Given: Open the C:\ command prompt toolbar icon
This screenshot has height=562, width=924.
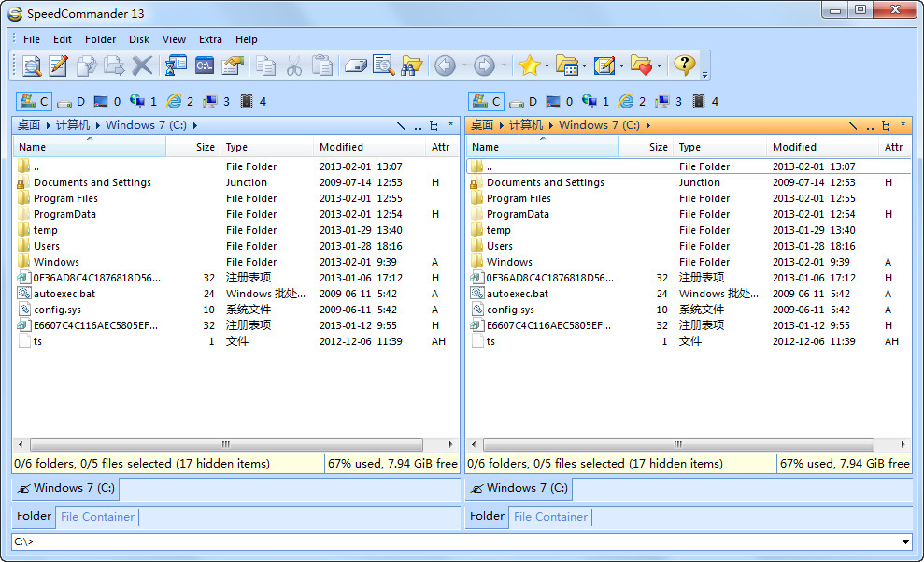Looking at the screenshot, I should 205,65.
